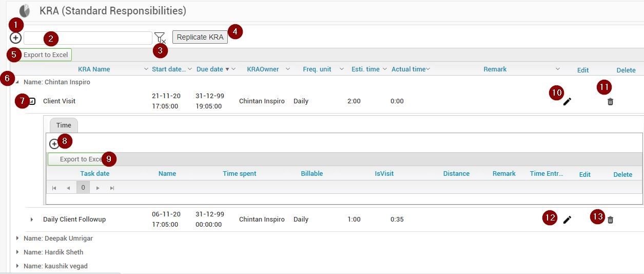Click the Replicate KRA button
The height and width of the screenshot is (274, 644).
click(x=200, y=37)
